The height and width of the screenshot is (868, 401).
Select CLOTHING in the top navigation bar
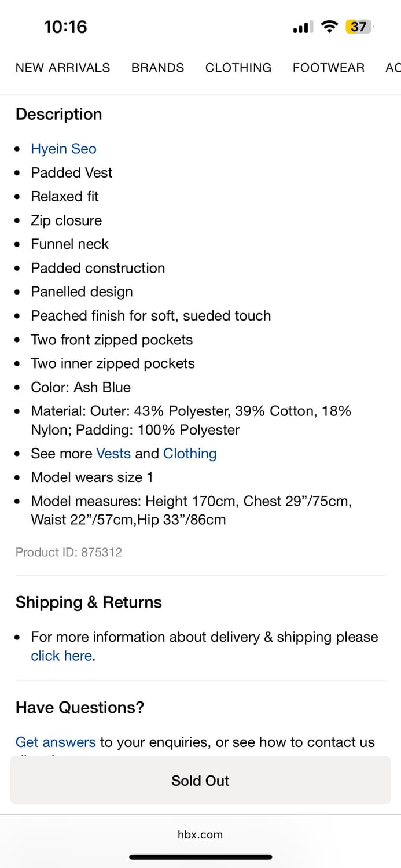238,68
